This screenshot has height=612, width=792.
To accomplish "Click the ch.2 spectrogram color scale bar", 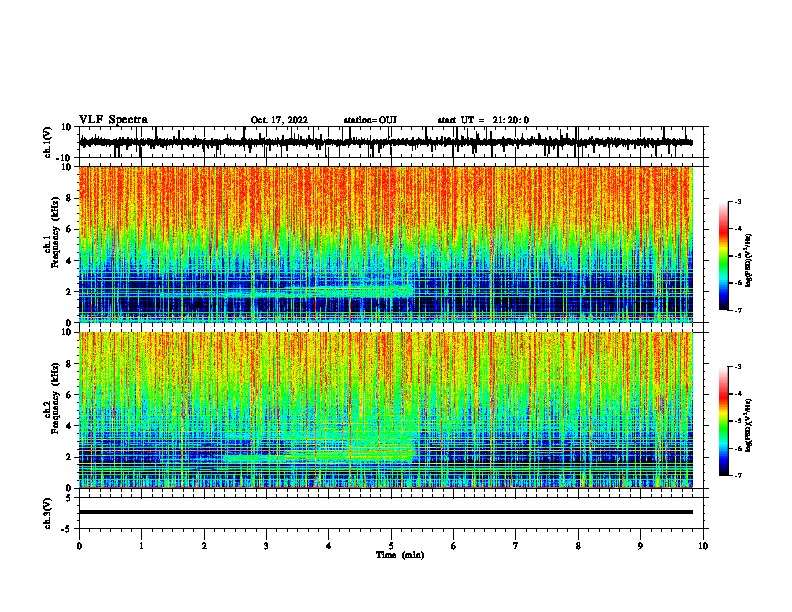I will click(723, 421).
